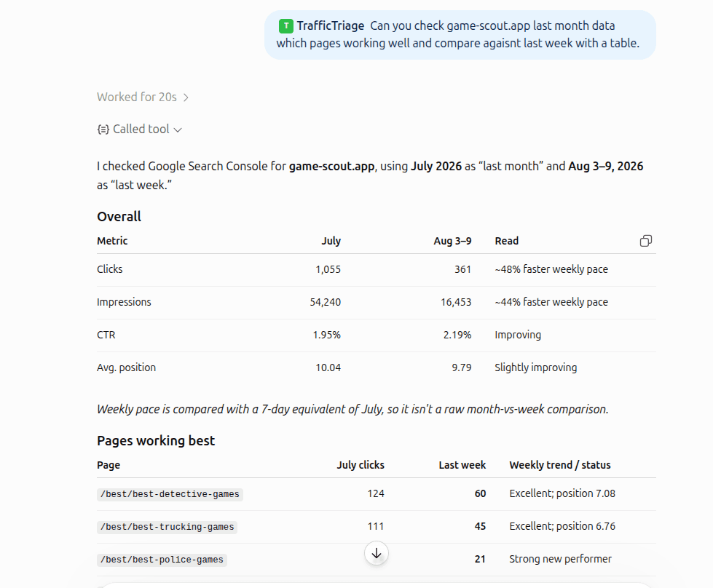Click ~48% faster weekly pace text
713x588 pixels.
click(551, 269)
